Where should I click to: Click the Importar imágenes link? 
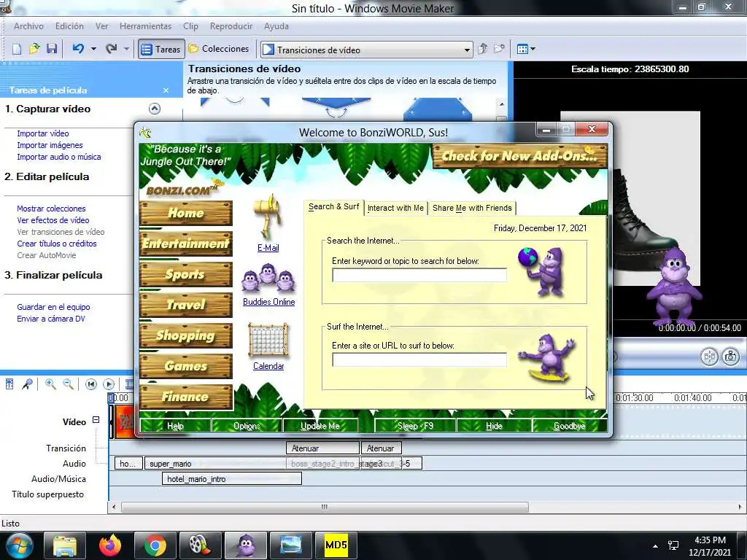pos(50,145)
